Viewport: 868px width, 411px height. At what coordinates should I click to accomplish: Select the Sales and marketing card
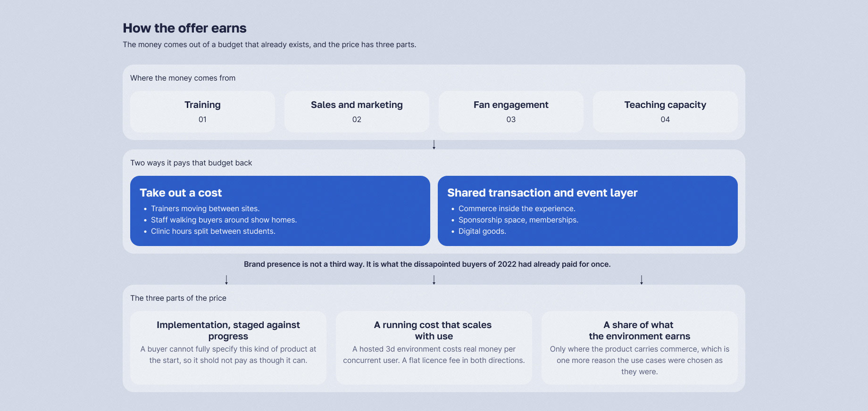[357, 112]
